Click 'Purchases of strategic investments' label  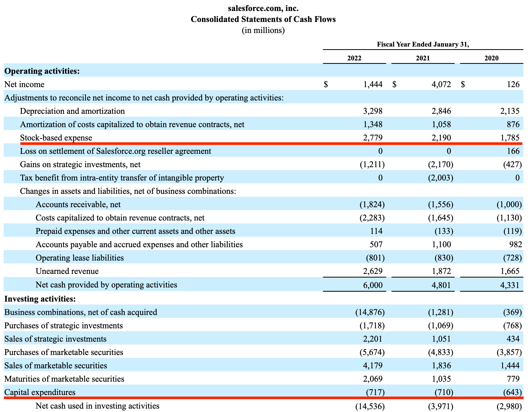[63, 325]
